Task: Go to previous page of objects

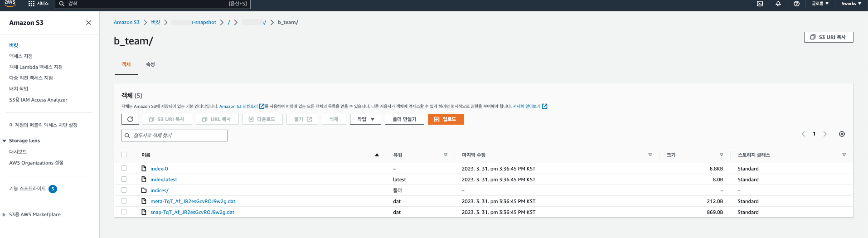Action: pos(804,134)
